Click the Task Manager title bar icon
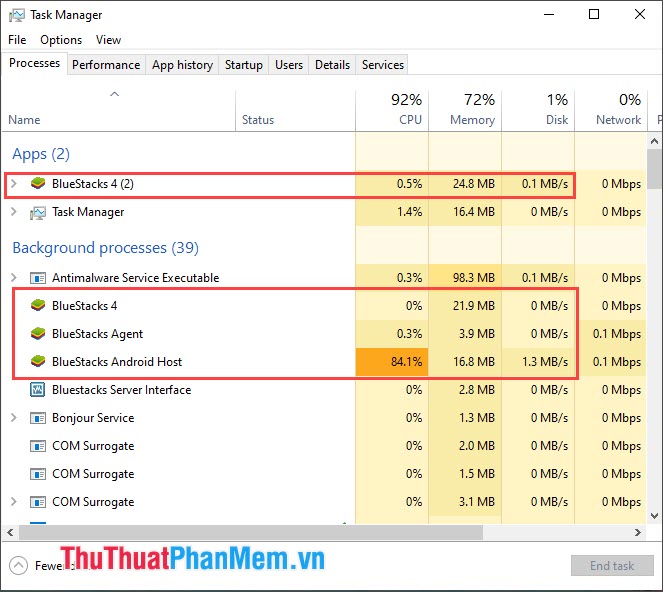The image size is (663, 592). pos(16,15)
